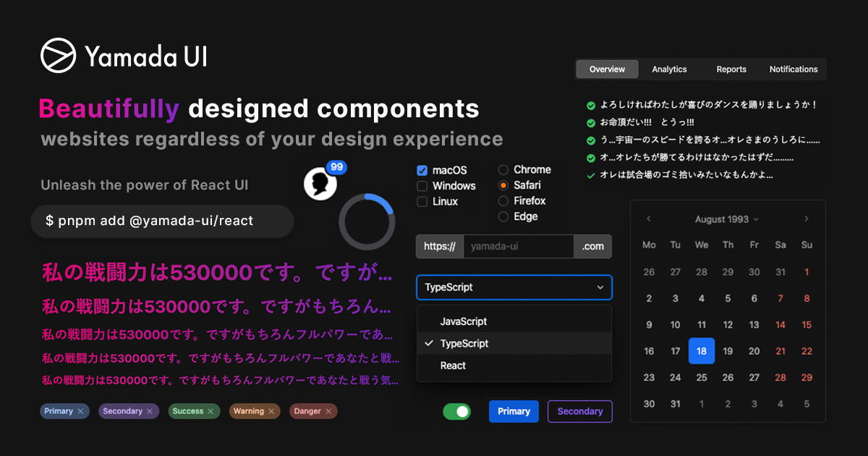Enable the Windows checkbox
This screenshot has width=868, height=456.
click(422, 186)
